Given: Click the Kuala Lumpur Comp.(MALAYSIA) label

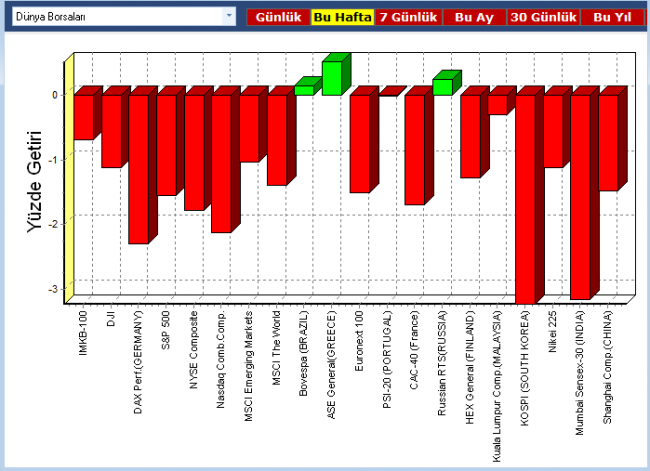Looking at the screenshot, I should click(497, 386).
